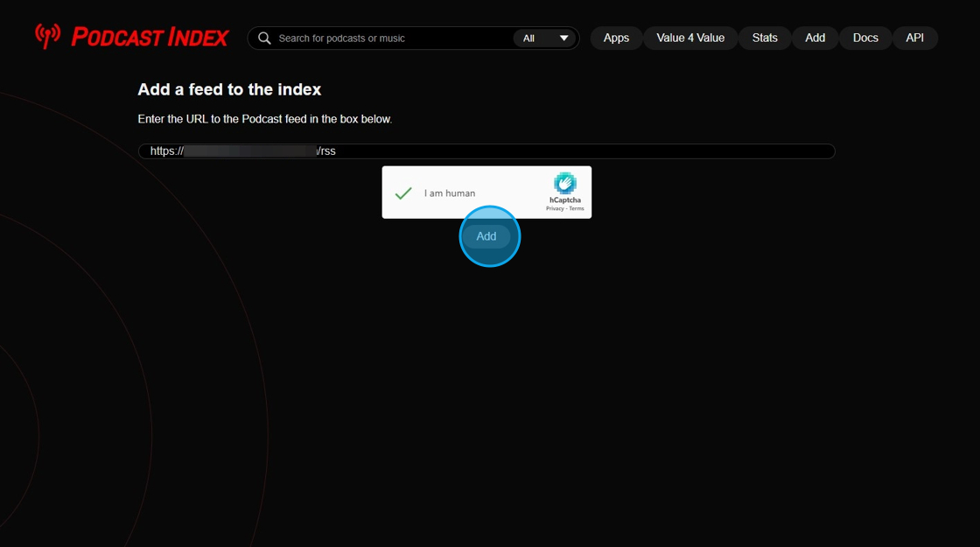The image size is (980, 547).
Task: Select the Add item in top navigation
Action: coord(815,39)
